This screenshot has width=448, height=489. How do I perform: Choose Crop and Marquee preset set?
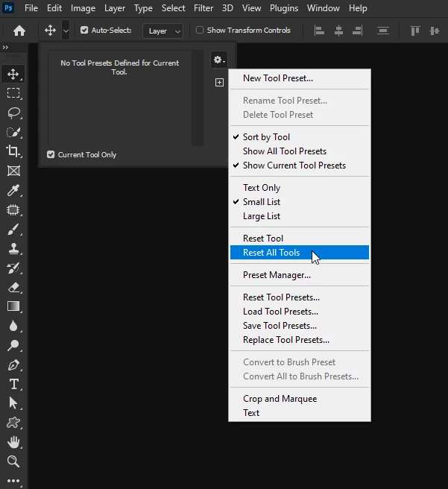[x=300, y=399]
